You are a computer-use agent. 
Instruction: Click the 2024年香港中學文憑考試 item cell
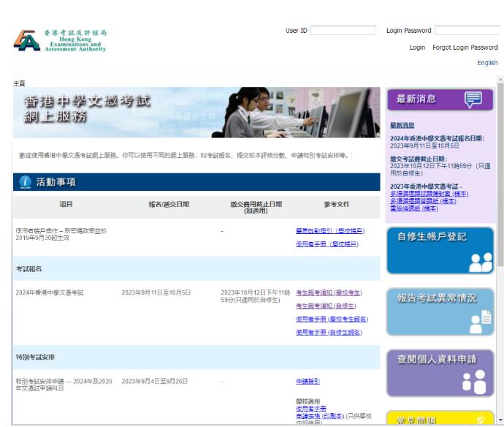click(50, 292)
